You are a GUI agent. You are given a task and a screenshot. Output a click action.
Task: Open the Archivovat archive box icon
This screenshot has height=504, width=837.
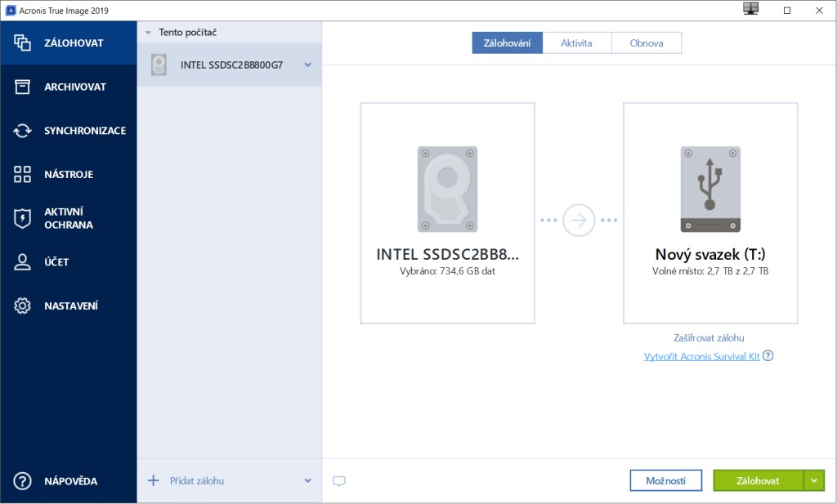click(x=22, y=87)
